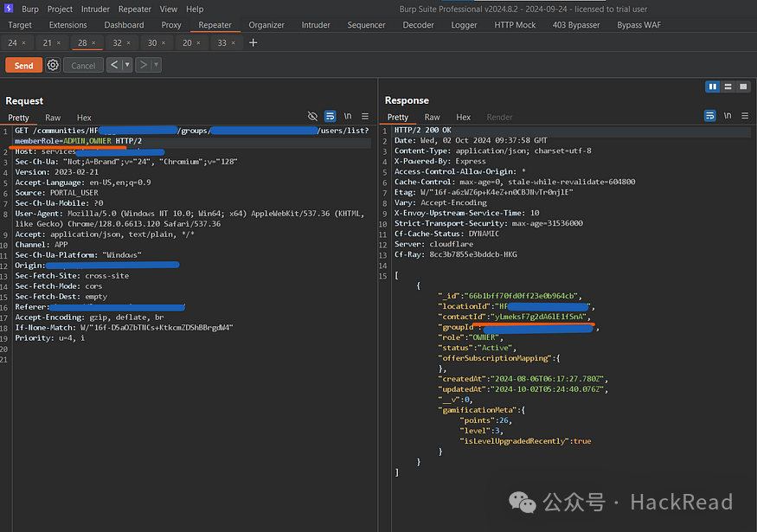Show non-printable \n characters in Response

click(728, 116)
